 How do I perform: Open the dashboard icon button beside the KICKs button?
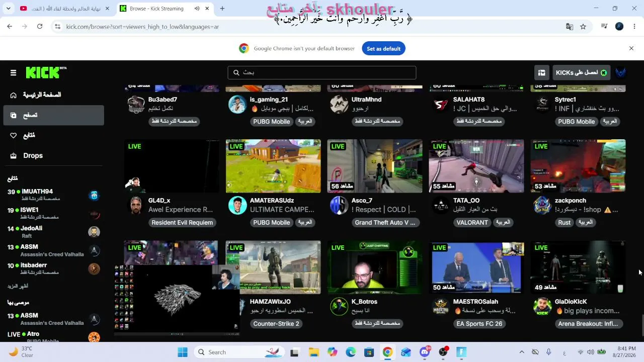coord(542,73)
